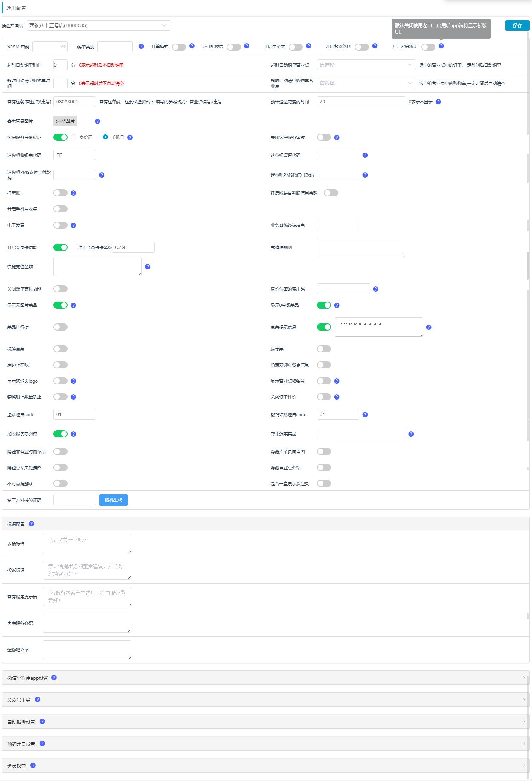Click help icon beside 房价保密的费用码 field
Screen dimensions: 532x781
[376, 289]
